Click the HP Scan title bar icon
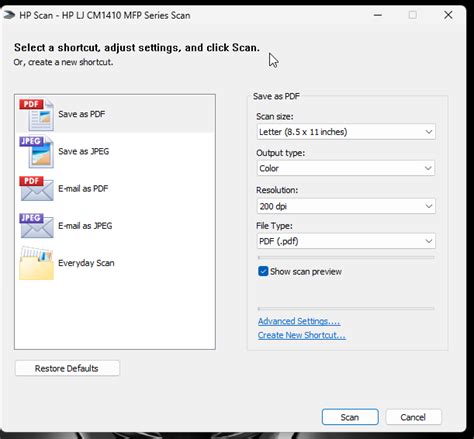 pyautogui.click(x=9, y=15)
